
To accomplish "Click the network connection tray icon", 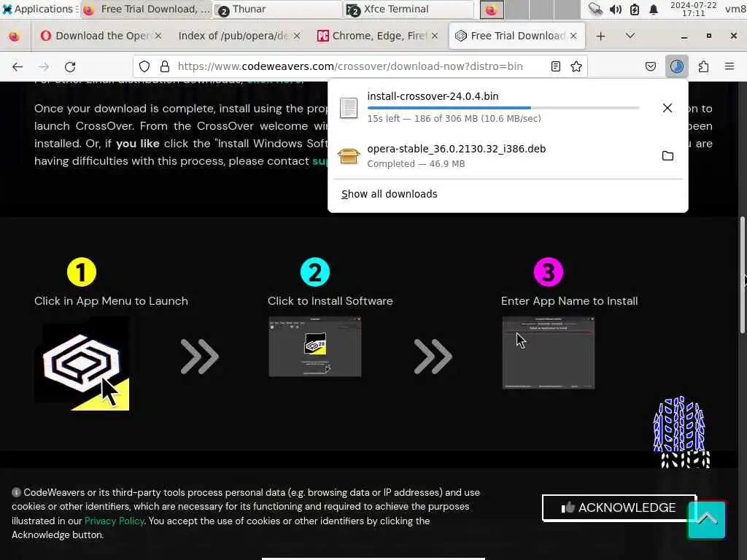I will (595, 9).
